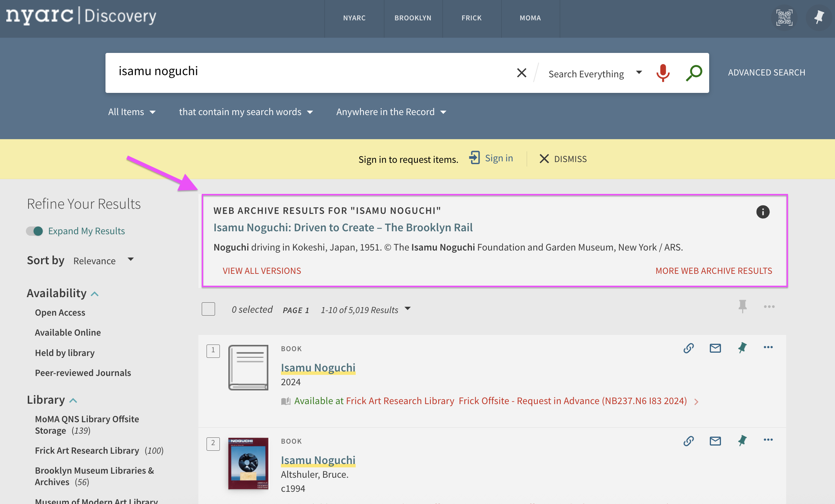
Task: Copy permalink for result 2
Action: 688,441
